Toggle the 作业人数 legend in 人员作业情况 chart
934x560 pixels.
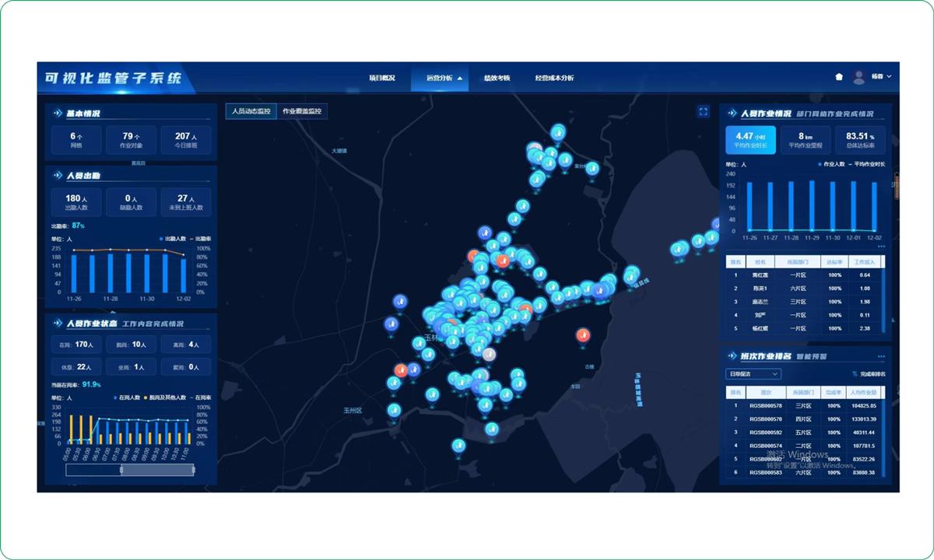832,164
